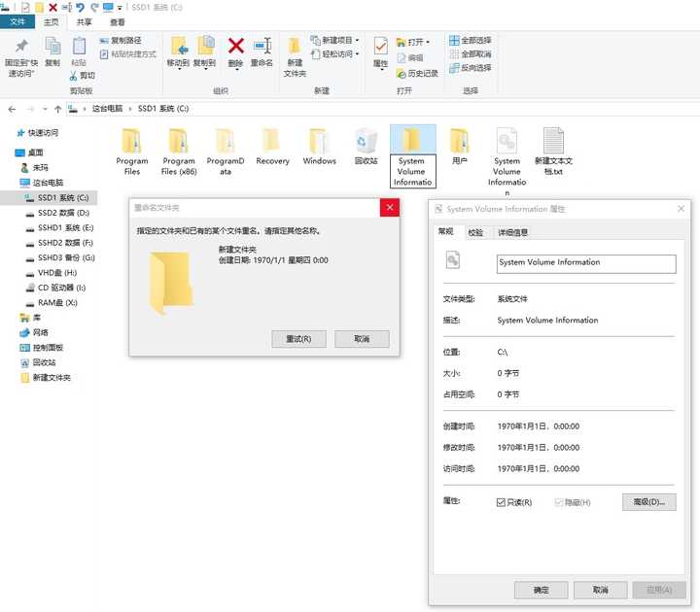Open the Open (打开) dropdown in ribbon
The height and width of the screenshot is (612, 700).
click(x=413, y=43)
